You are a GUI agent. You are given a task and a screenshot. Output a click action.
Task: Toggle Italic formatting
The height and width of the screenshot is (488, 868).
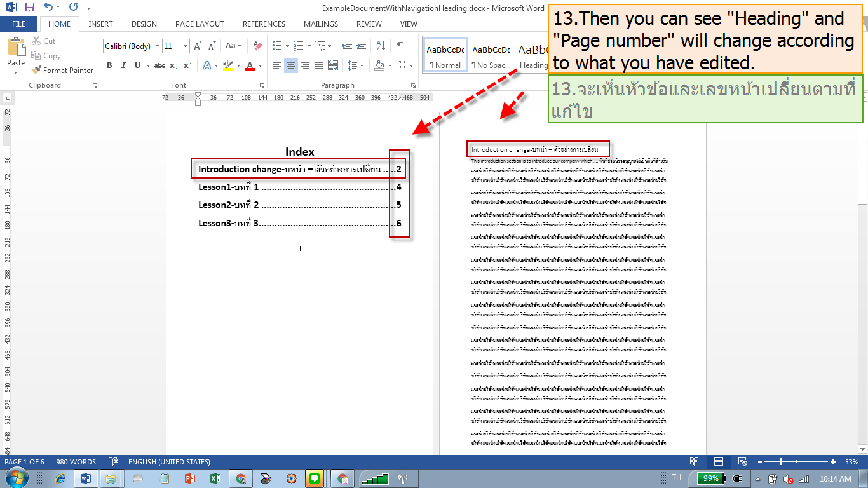click(x=123, y=65)
